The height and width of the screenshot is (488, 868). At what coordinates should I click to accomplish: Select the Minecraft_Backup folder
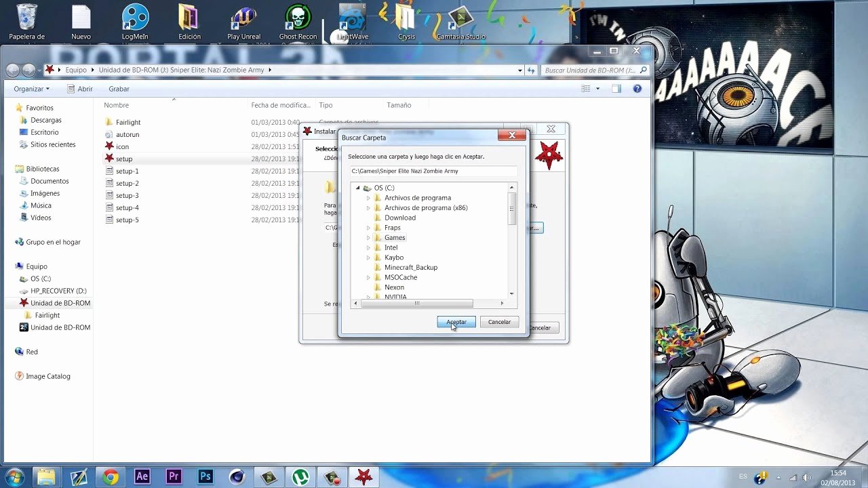(411, 267)
